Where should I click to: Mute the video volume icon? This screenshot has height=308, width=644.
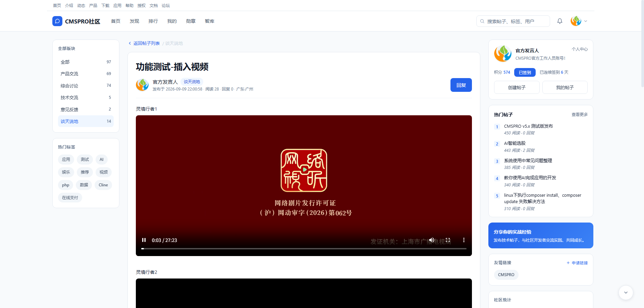pyautogui.click(x=432, y=240)
